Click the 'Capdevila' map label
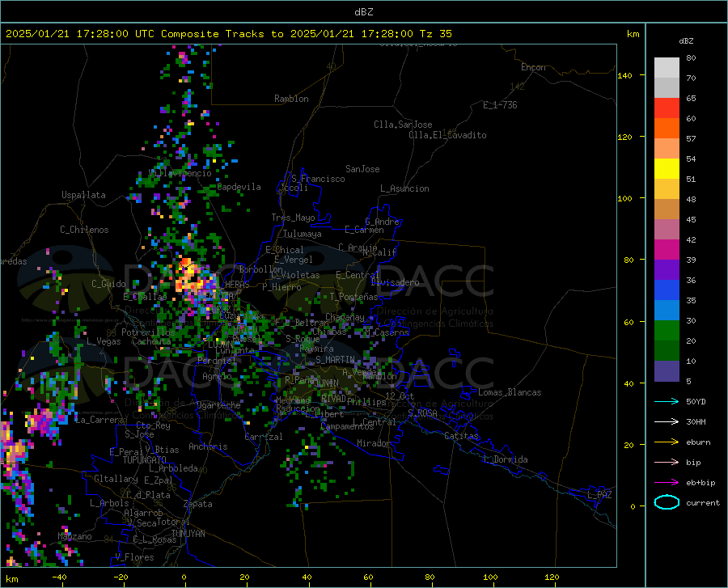 pyautogui.click(x=239, y=187)
